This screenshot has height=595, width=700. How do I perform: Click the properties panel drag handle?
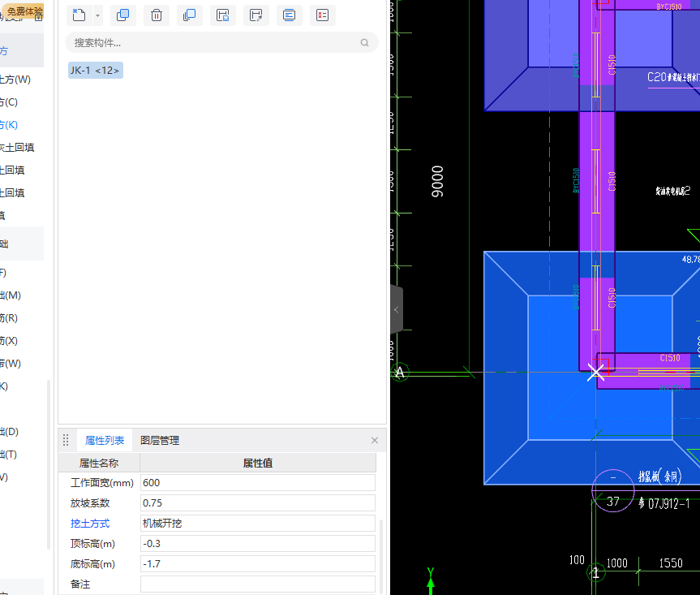point(66,441)
